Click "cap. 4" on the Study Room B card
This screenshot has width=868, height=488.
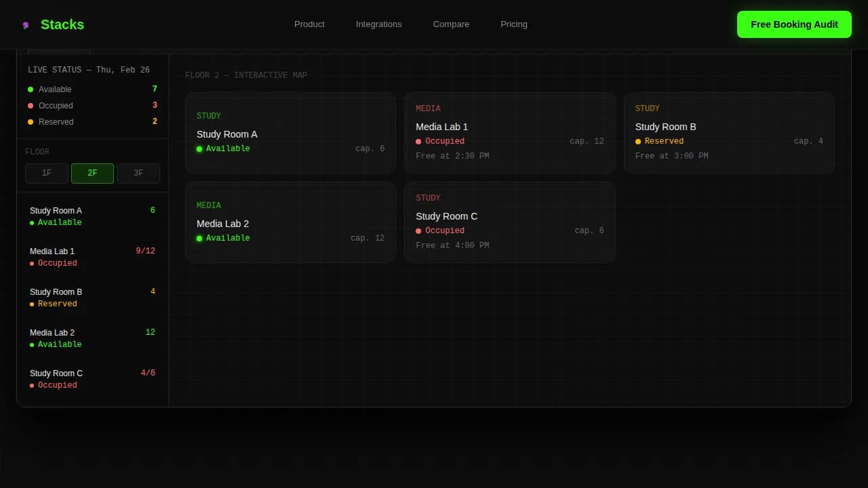click(808, 141)
